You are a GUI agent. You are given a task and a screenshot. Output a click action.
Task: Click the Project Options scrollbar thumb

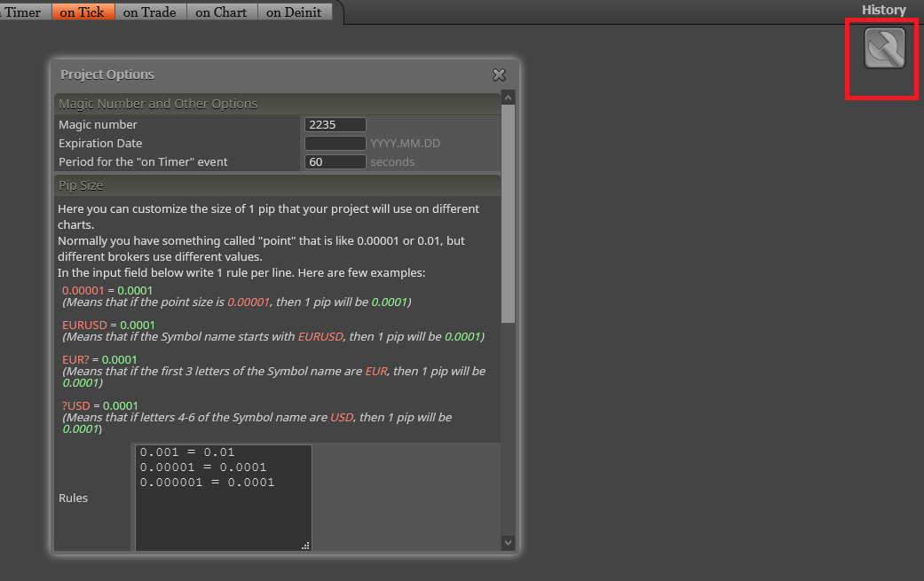[x=508, y=214]
